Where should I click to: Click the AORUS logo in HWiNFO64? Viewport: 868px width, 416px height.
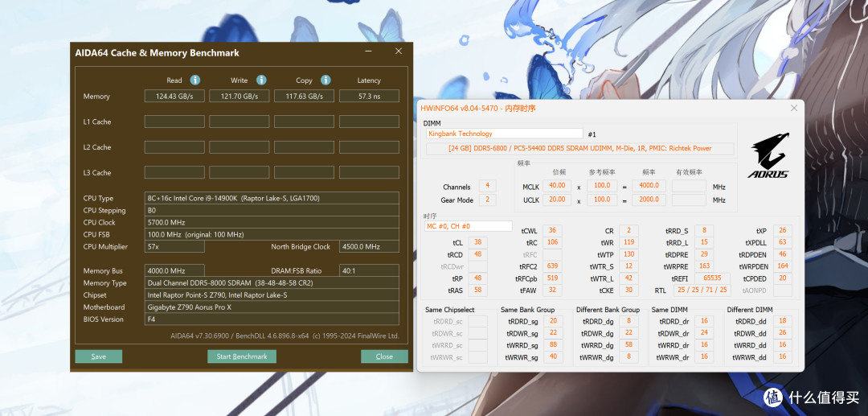768,155
